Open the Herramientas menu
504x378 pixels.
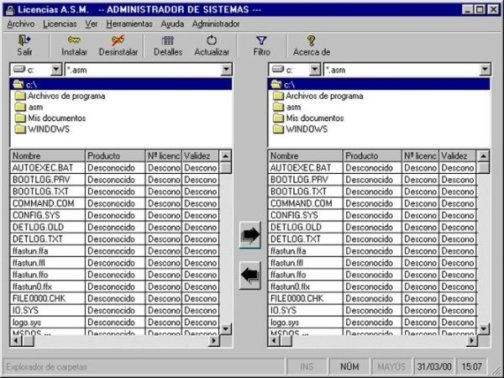(x=129, y=24)
